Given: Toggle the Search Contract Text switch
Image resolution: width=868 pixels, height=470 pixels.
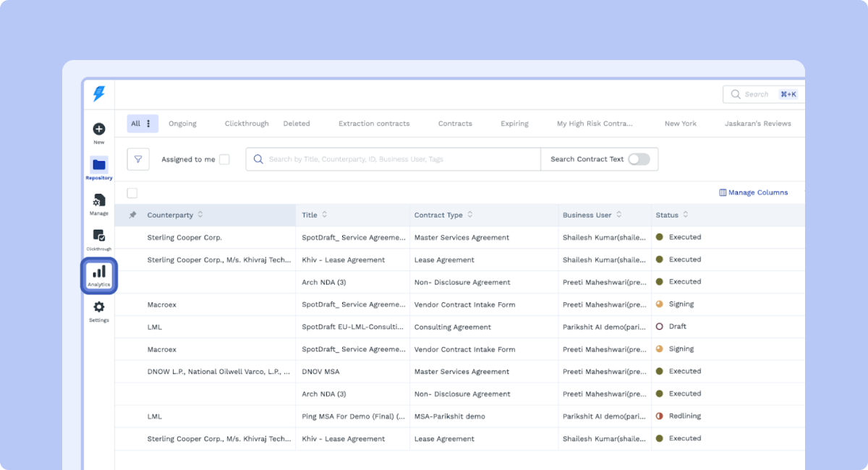Looking at the screenshot, I should 639,159.
